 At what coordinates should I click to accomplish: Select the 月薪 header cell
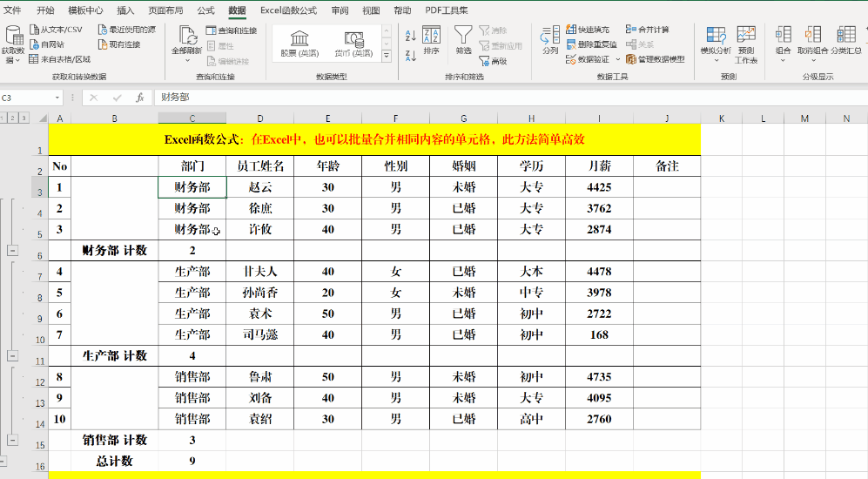tap(599, 166)
